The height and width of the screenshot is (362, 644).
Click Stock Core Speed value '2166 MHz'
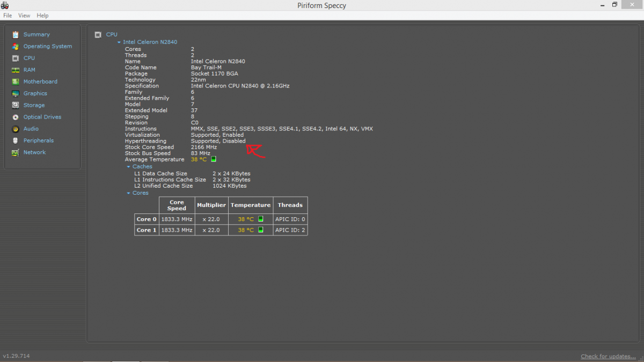tap(204, 147)
